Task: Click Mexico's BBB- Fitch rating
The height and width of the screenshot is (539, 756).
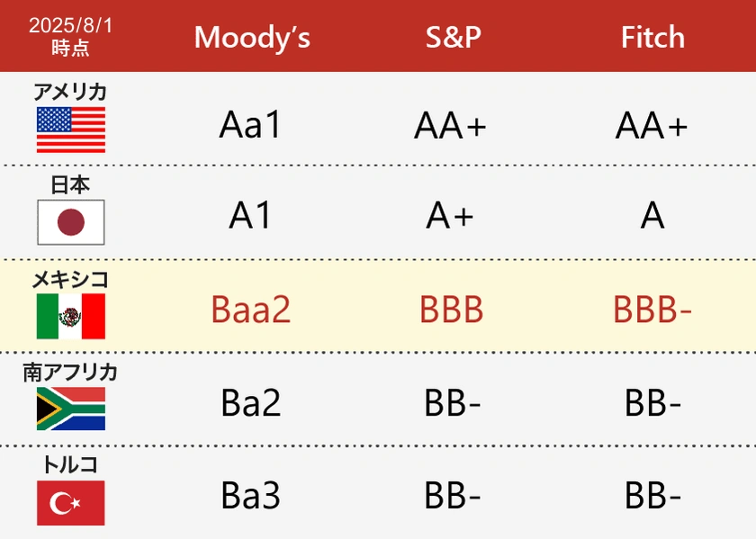Action: coord(652,310)
